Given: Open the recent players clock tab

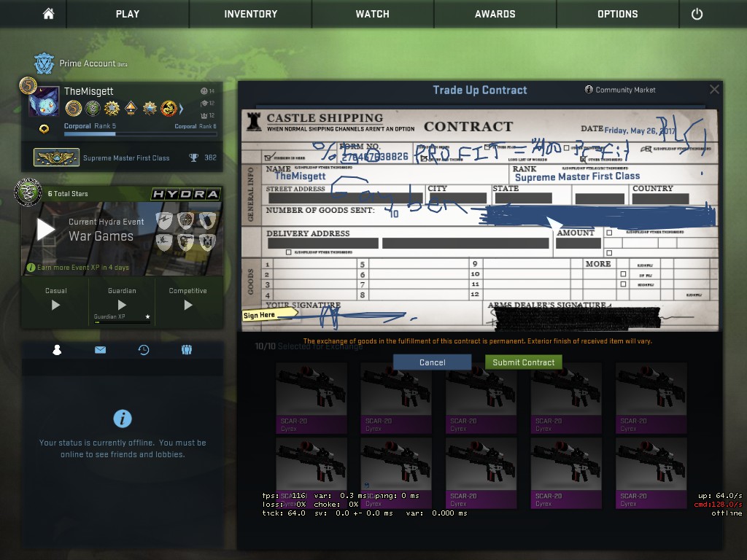Looking at the screenshot, I should [x=144, y=350].
